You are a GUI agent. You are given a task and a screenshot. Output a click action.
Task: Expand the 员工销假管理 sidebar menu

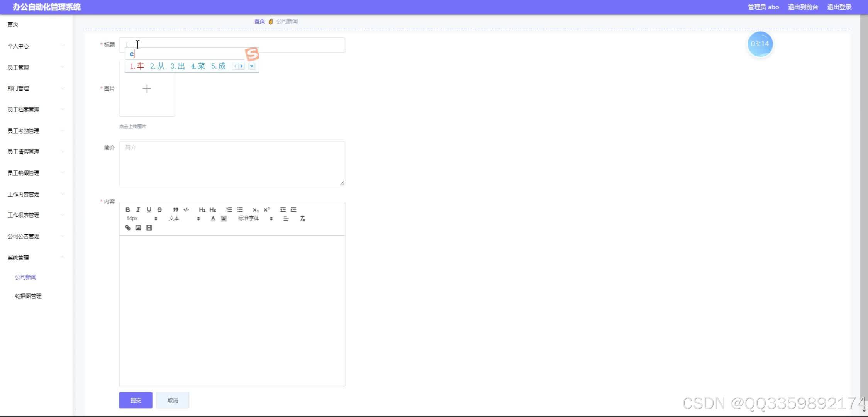(x=36, y=173)
